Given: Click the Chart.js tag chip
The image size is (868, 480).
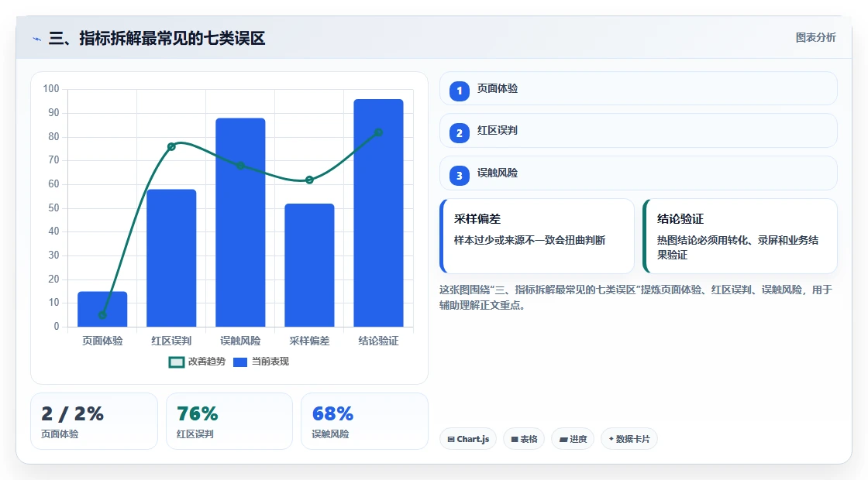Looking at the screenshot, I should (x=468, y=439).
